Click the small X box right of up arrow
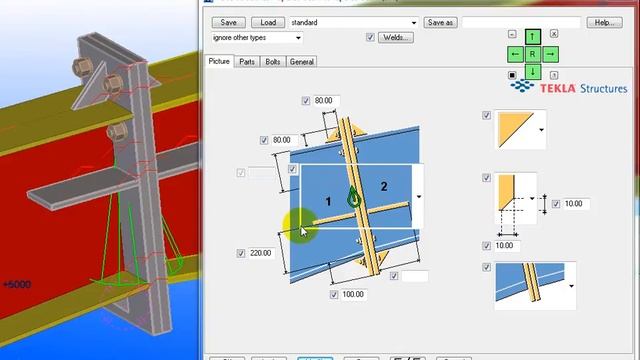Viewport: 640px width, 360px height. 554,34
